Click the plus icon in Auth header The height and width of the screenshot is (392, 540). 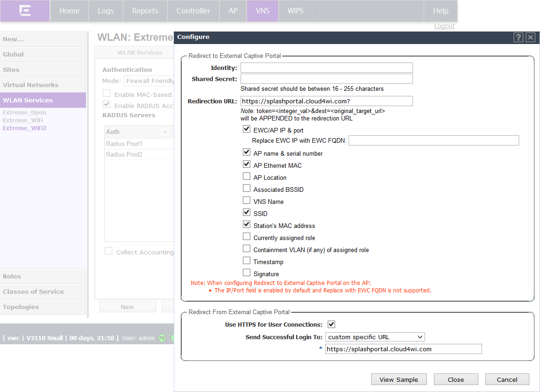[165, 132]
